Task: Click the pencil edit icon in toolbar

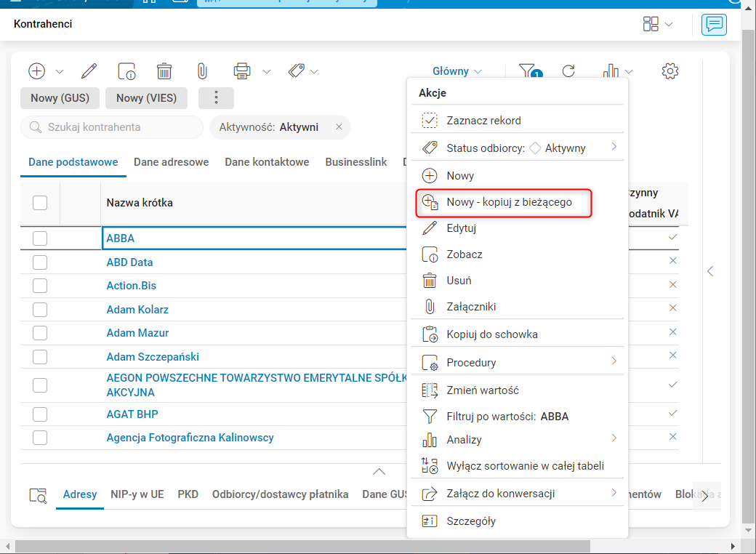Action: pyautogui.click(x=89, y=71)
